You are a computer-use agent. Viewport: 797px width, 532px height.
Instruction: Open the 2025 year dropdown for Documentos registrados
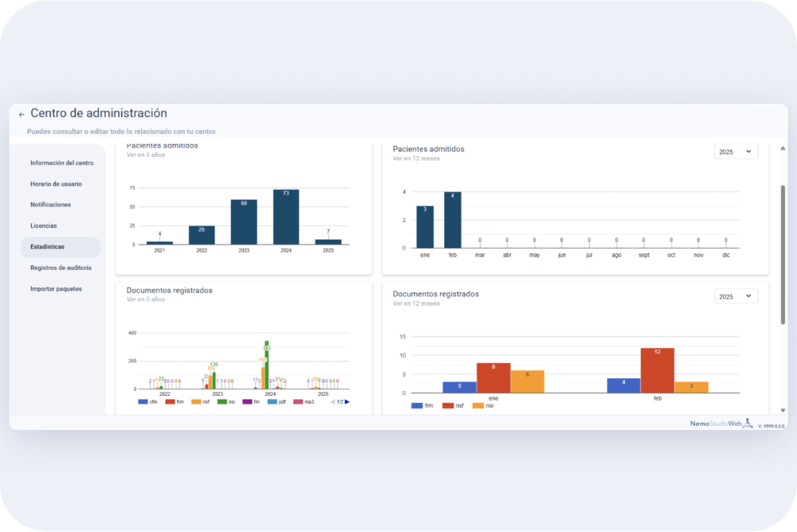click(736, 296)
